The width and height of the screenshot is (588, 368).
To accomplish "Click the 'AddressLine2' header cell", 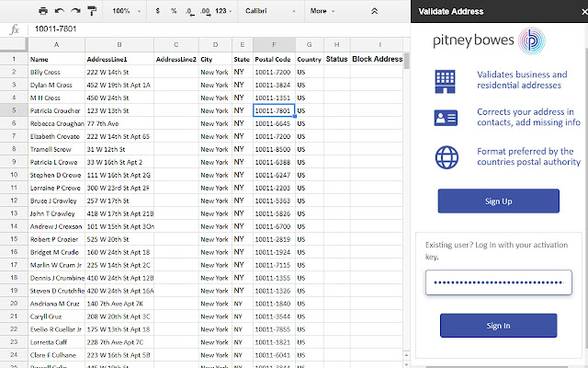I will pyautogui.click(x=176, y=59).
